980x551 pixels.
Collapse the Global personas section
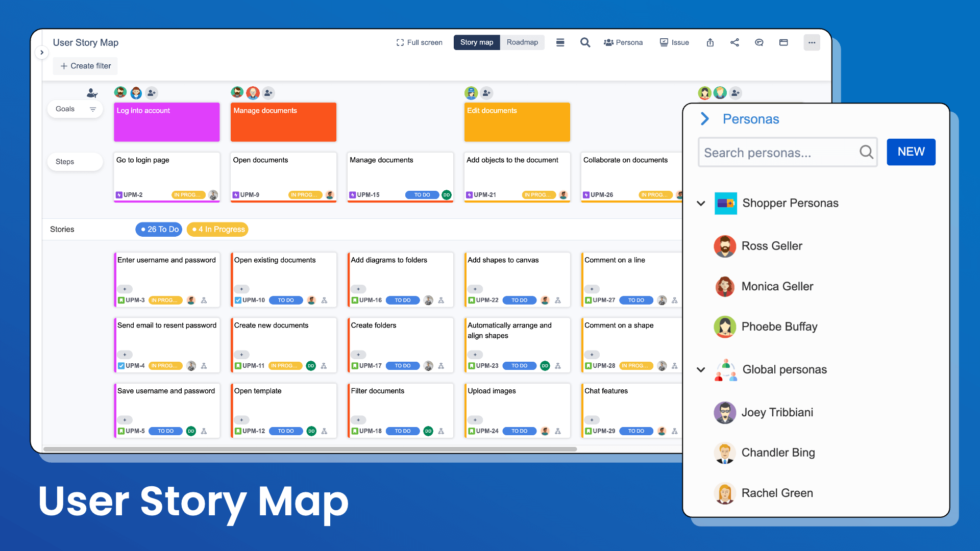[701, 370]
